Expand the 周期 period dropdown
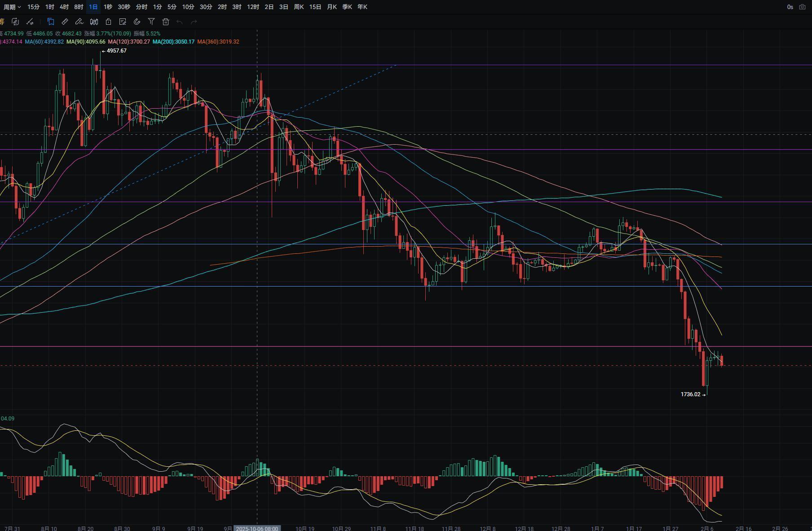The height and width of the screenshot is (531, 812). pos(12,7)
